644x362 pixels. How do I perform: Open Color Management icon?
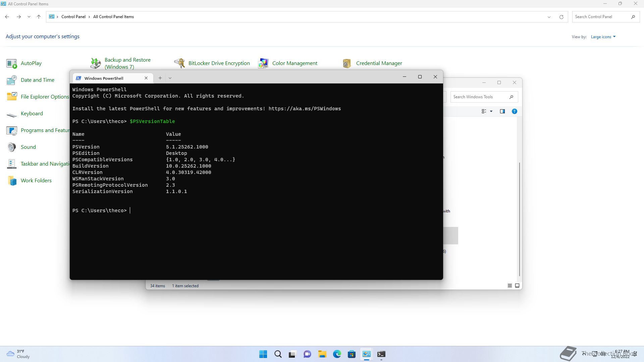[x=263, y=63]
